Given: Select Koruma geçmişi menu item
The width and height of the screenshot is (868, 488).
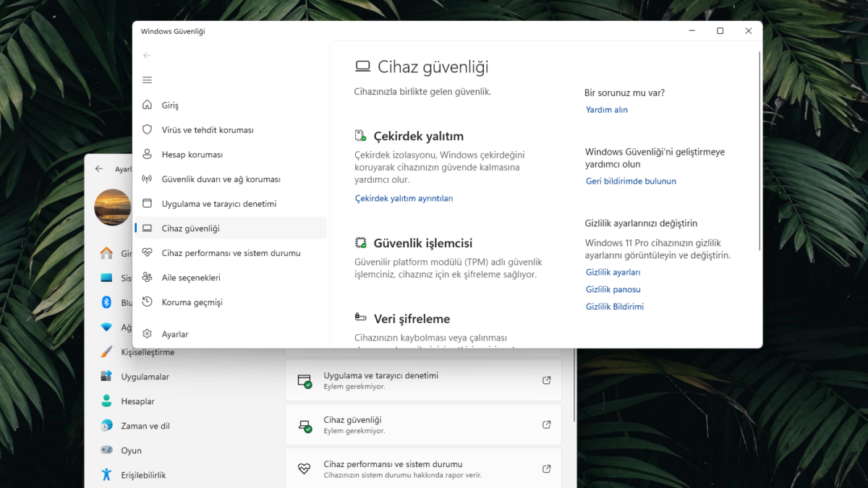Looking at the screenshot, I should point(231,301).
